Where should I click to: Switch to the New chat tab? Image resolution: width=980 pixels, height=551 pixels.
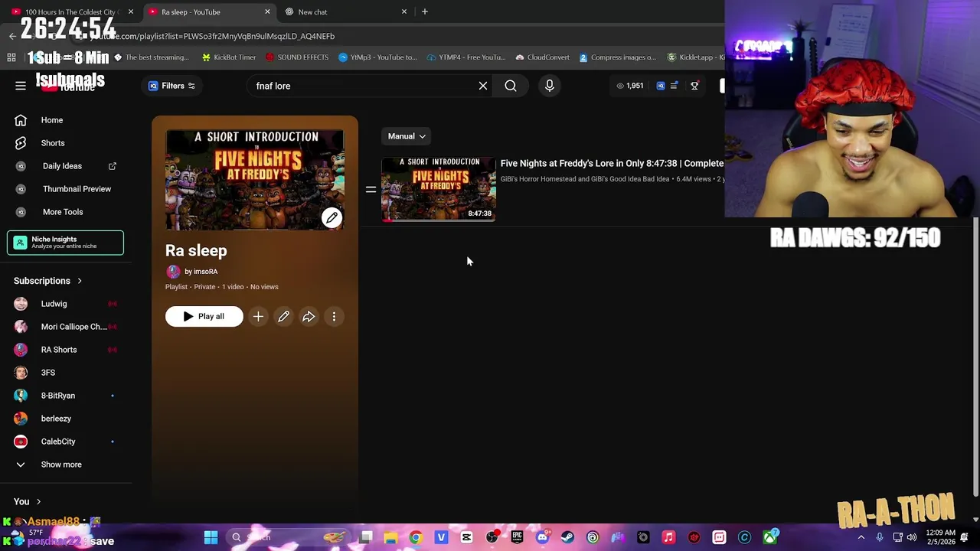pyautogui.click(x=346, y=11)
